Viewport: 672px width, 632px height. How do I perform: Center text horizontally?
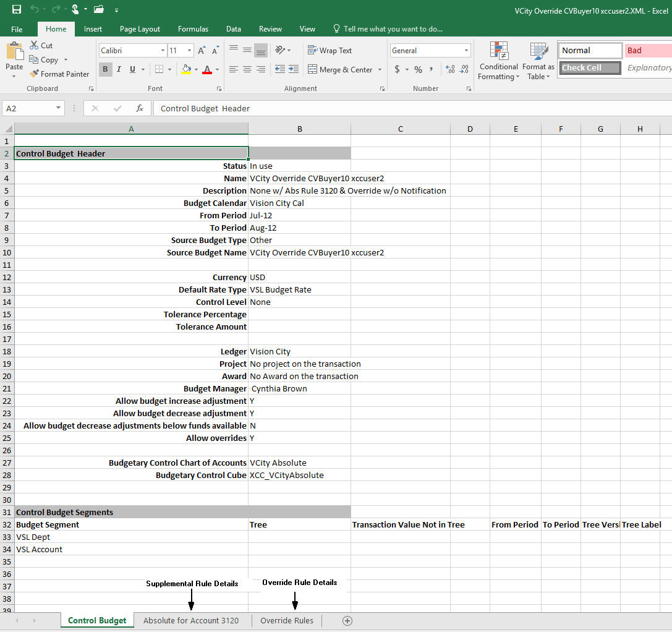click(247, 69)
